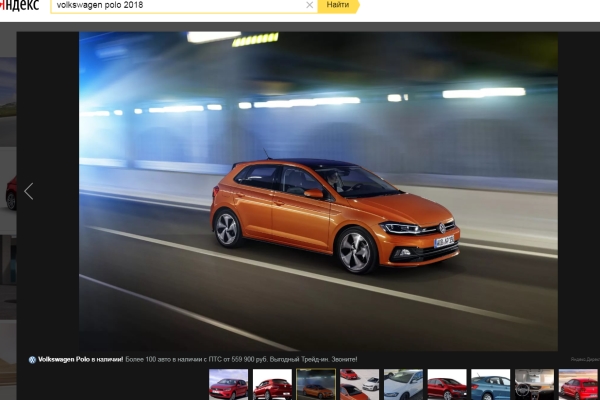Select the blue Polo sedan thumbnail

pyautogui.click(x=491, y=384)
